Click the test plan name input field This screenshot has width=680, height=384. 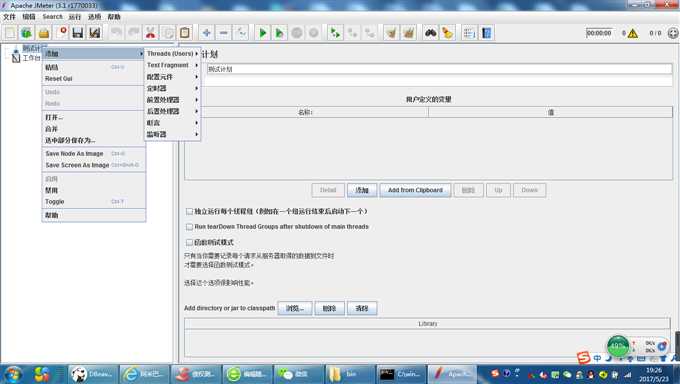(439, 69)
